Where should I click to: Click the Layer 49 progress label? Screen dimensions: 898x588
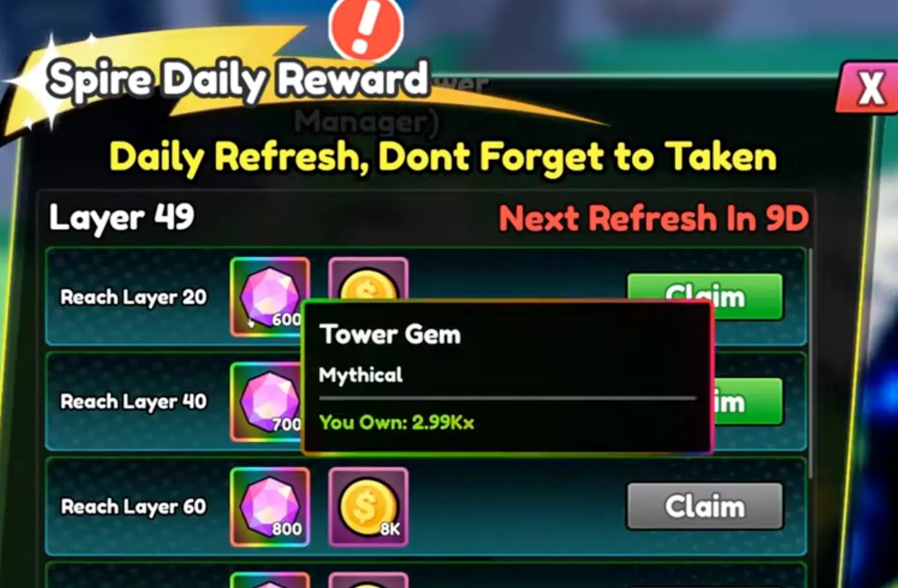[x=122, y=217]
